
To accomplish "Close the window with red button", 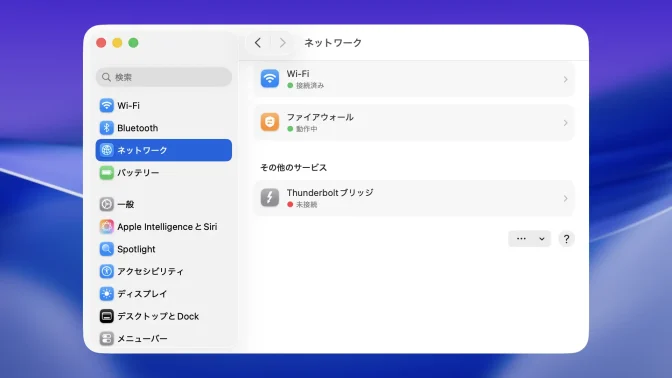I will coord(101,43).
